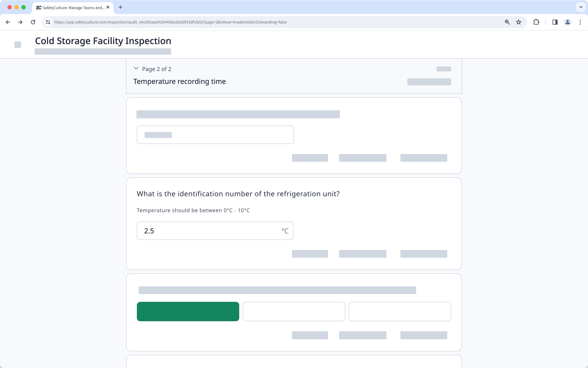Select the rightmost blank response option
588x368 pixels.
[400, 311]
